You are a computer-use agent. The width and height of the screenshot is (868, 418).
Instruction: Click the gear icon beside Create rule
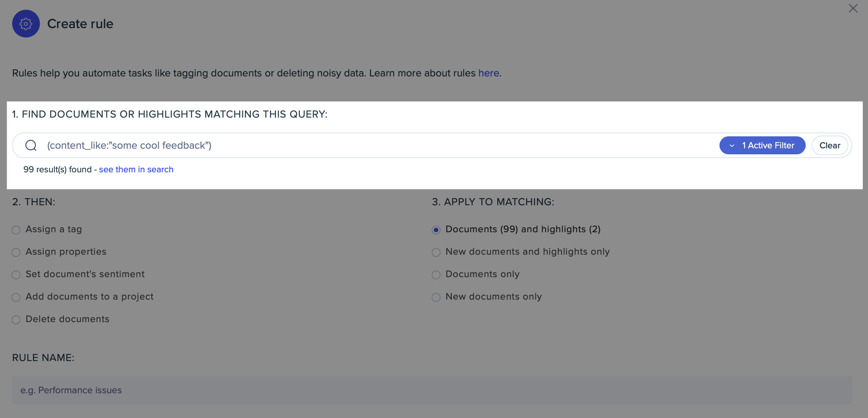[26, 24]
